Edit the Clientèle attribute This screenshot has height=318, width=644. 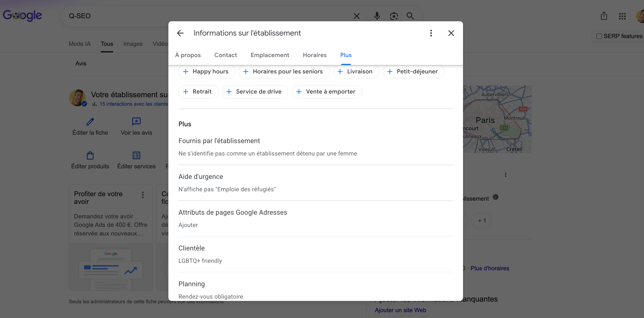(315, 254)
